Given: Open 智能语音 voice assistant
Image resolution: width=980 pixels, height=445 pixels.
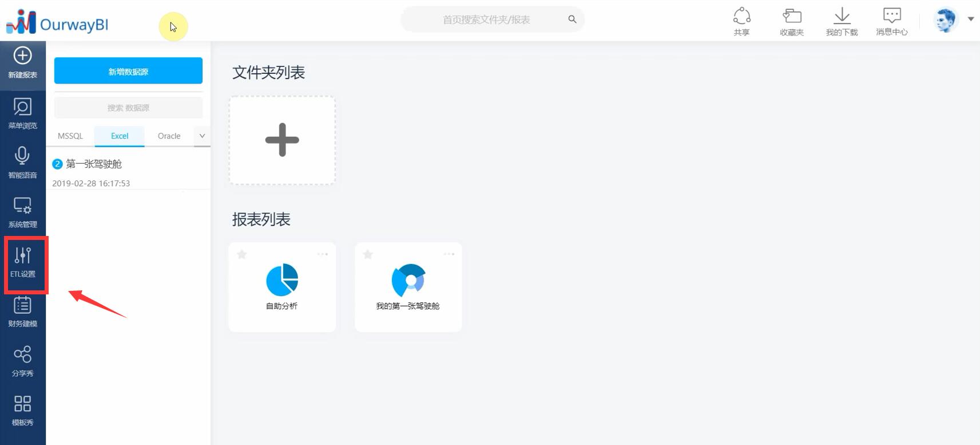Looking at the screenshot, I should coord(23,163).
